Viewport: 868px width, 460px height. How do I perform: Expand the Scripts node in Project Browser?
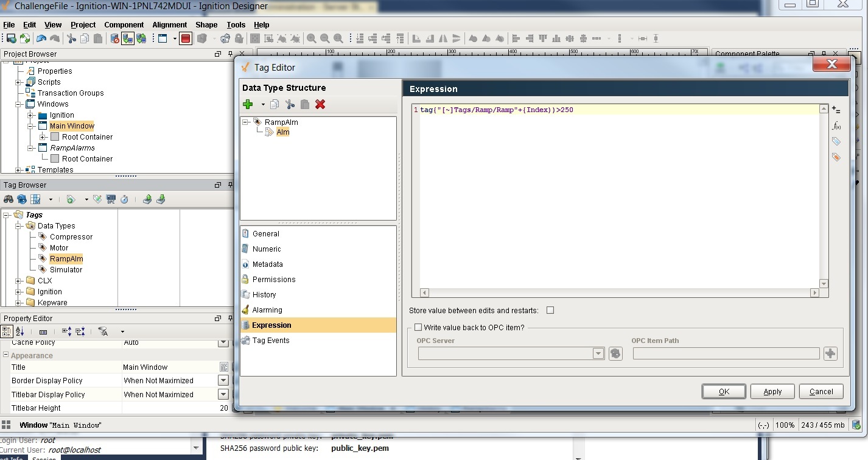18,82
